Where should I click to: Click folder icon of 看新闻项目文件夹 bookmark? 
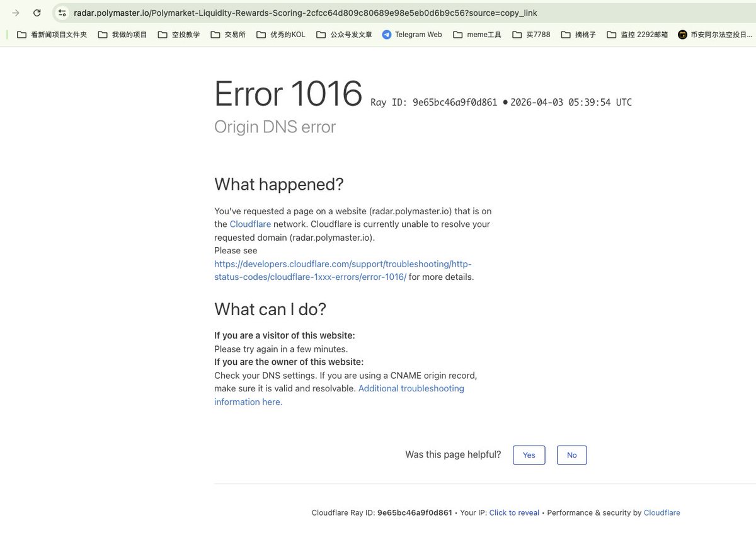[22, 35]
